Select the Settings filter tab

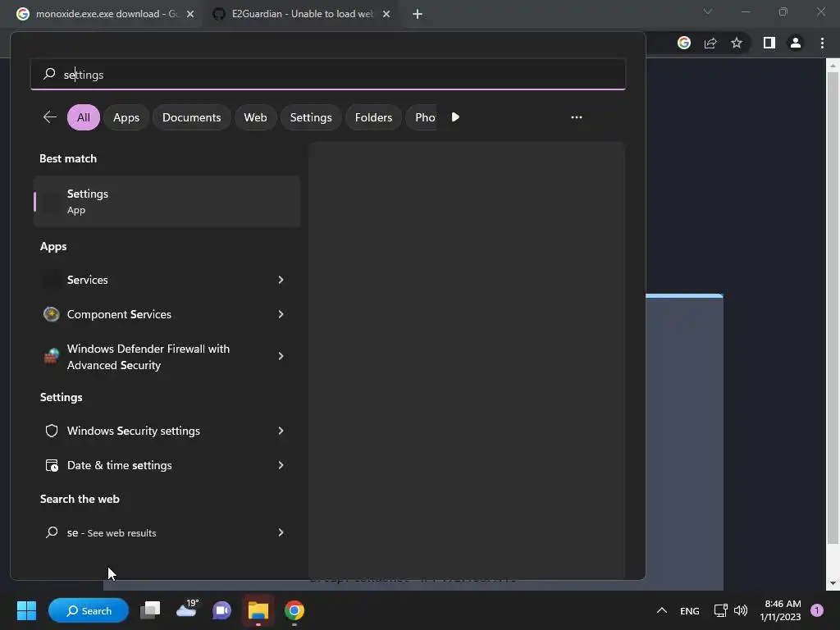pyautogui.click(x=311, y=117)
